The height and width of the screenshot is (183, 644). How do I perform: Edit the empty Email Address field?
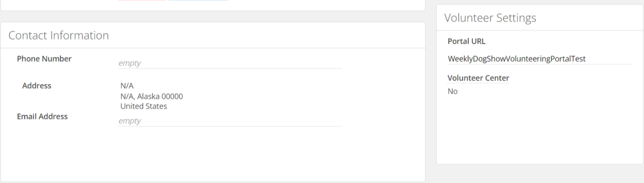(230, 121)
